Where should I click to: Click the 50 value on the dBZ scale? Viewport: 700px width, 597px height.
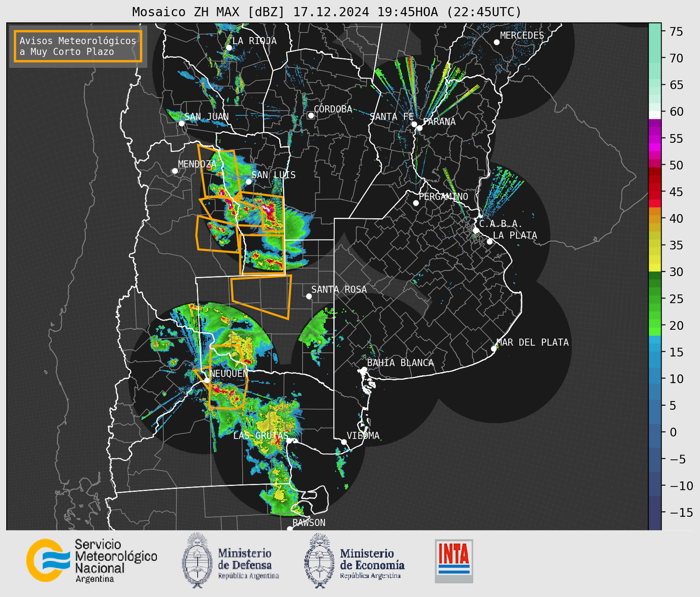tap(676, 165)
